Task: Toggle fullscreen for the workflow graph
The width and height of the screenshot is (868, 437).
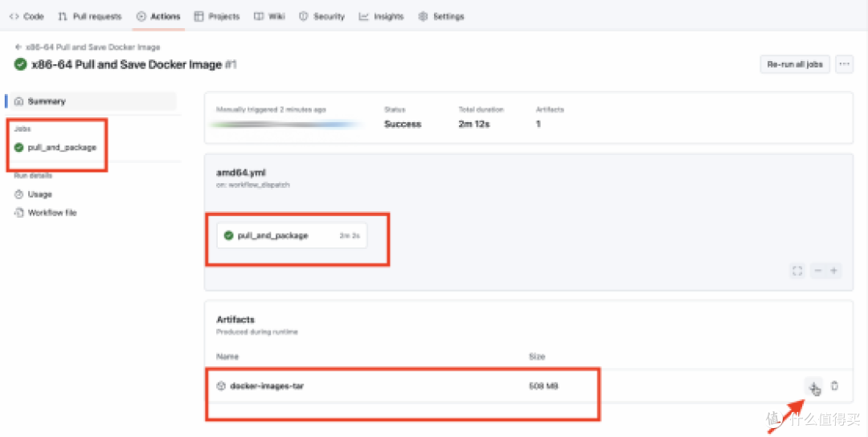Action: click(x=797, y=271)
